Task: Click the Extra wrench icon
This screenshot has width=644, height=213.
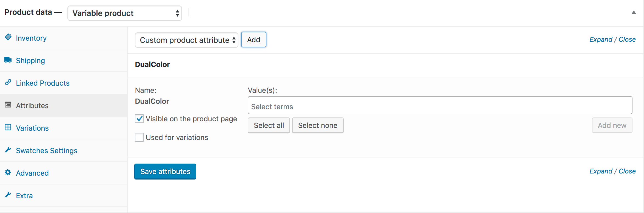Action: coord(8,195)
